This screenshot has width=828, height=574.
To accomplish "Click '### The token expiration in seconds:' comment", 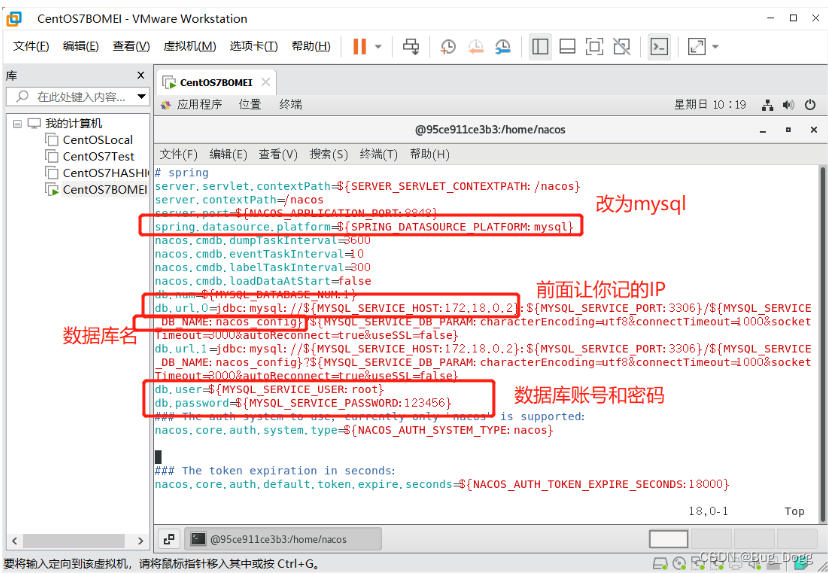I will coord(275,471).
